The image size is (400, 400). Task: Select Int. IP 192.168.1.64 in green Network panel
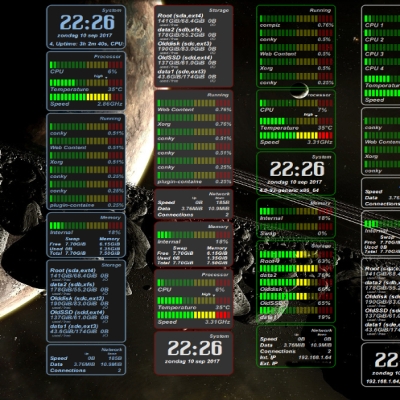click(x=296, y=357)
